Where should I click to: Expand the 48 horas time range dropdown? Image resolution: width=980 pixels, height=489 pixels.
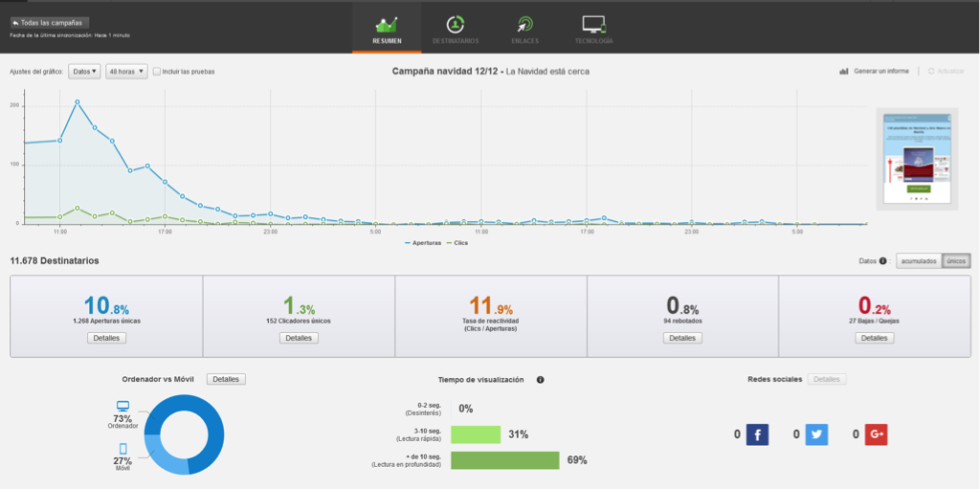tap(126, 71)
